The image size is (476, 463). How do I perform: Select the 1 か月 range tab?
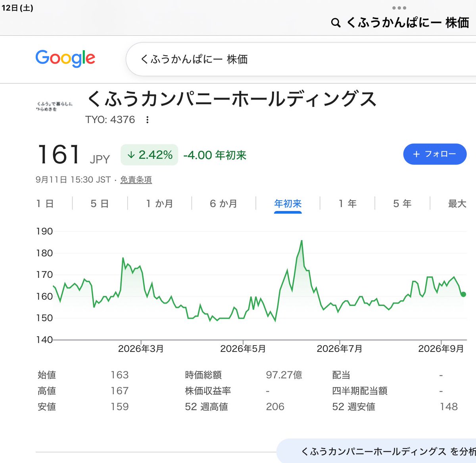click(x=159, y=204)
